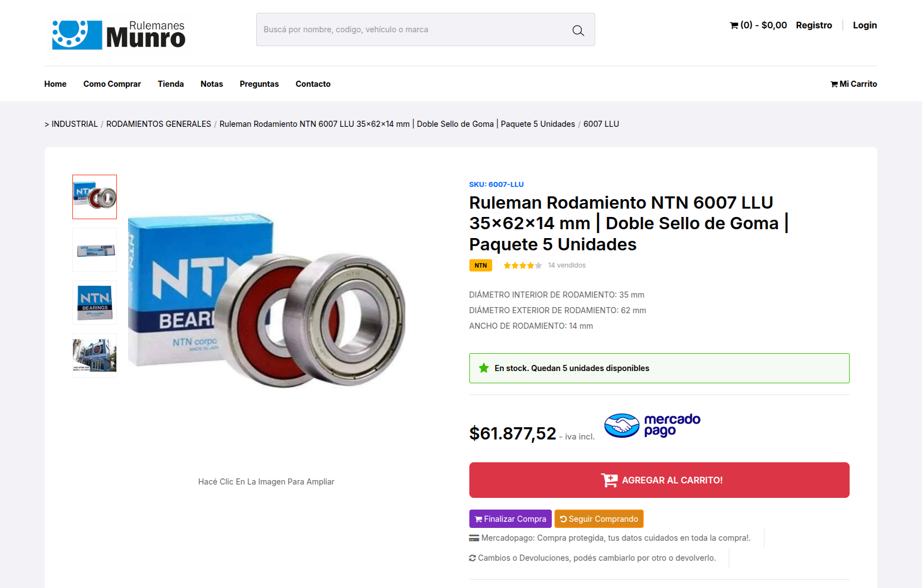Click AGREGAR AL CARRITO button
Image resolution: width=922 pixels, height=588 pixels.
(659, 480)
